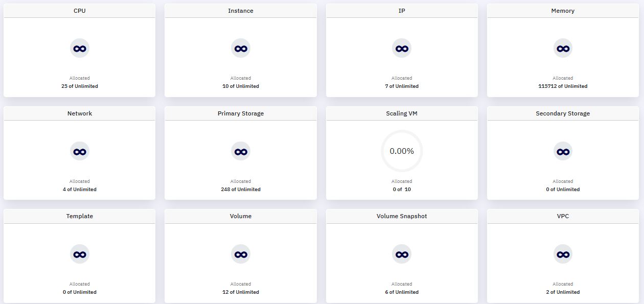644x304 pixels.
Task: Click "0 of 10" Scaling VM allocation
Action: click(x=402, y=190)
